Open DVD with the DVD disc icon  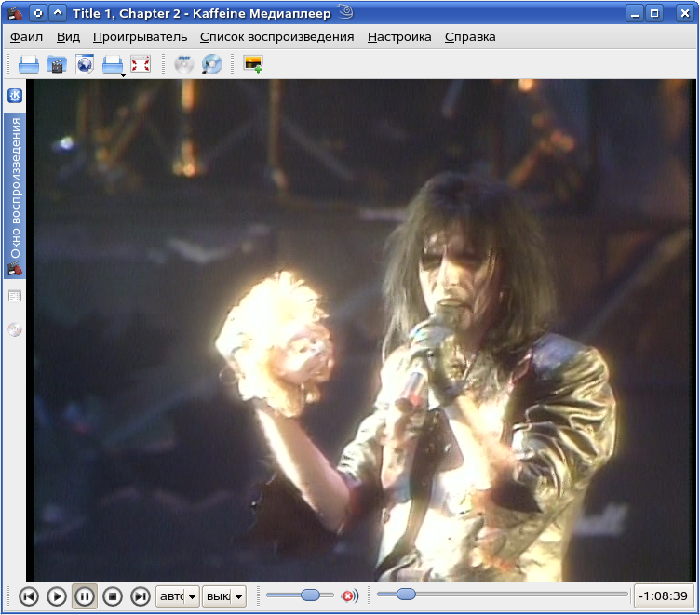[x=184, y=64]
